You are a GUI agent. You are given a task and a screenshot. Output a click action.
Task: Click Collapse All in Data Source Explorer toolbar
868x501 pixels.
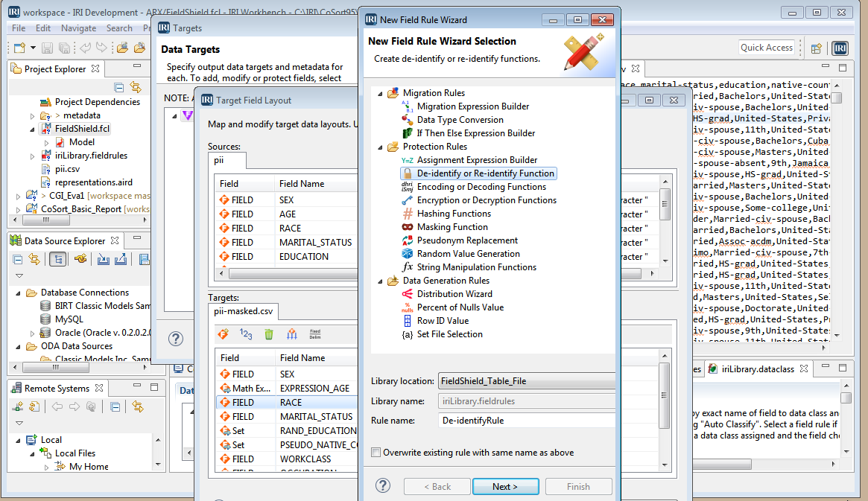(x=17, y=260)
